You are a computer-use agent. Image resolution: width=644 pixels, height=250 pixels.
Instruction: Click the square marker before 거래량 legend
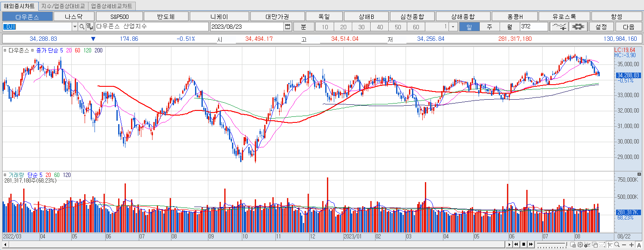(5, 175)
